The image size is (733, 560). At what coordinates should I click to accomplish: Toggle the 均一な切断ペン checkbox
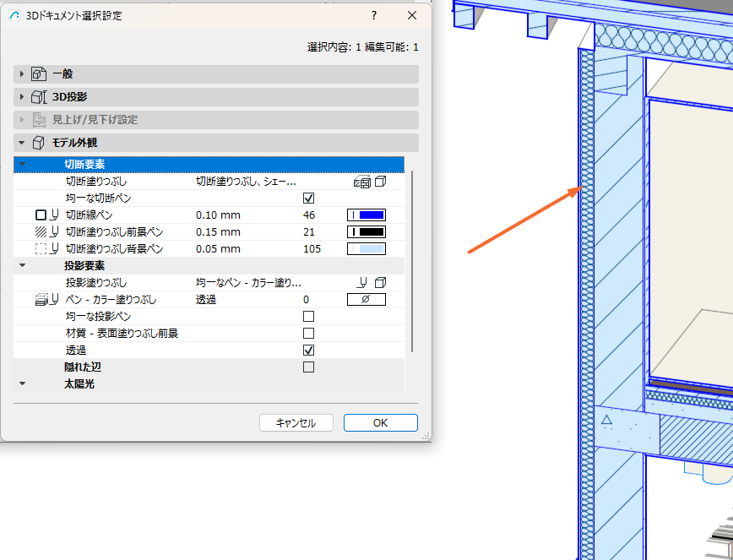click(308, 198)
